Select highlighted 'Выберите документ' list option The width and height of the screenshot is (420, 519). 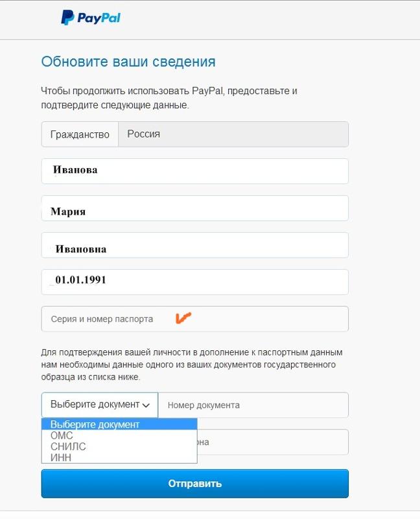coord(119,424)
